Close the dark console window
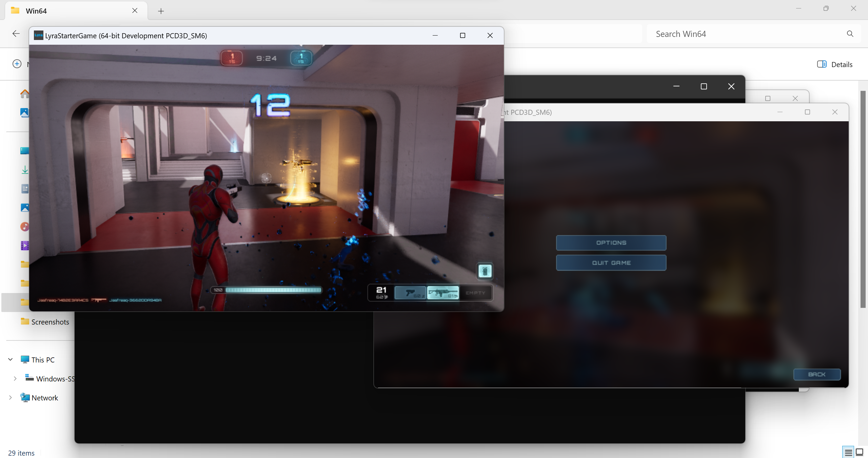Image resolution: width=868 pixels, height=458 pixels. tap(731, 86)
